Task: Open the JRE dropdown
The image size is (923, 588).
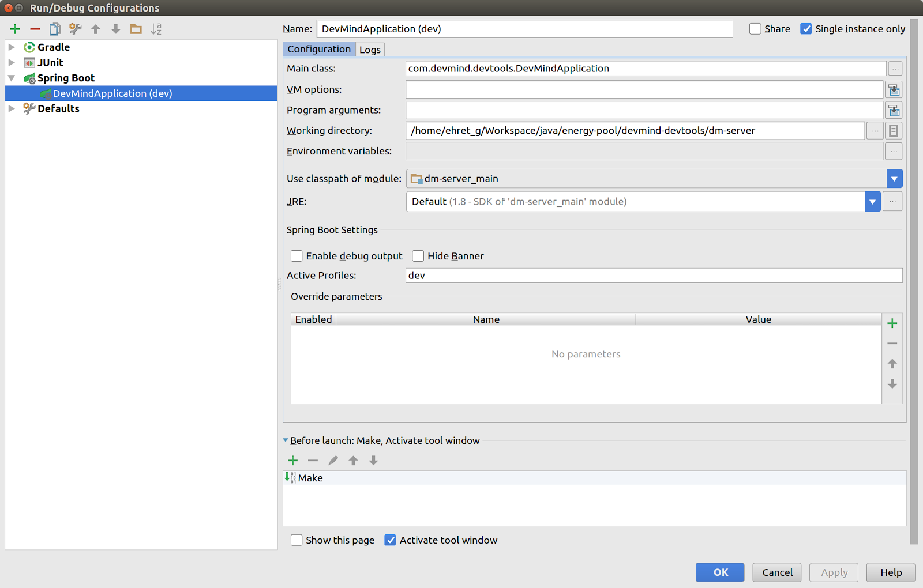Action: pos(872,202)
